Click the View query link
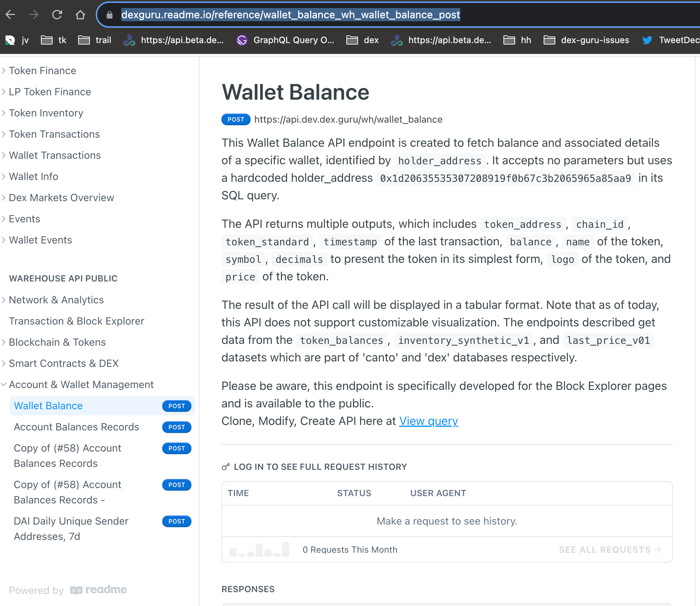 click(428, 421)
